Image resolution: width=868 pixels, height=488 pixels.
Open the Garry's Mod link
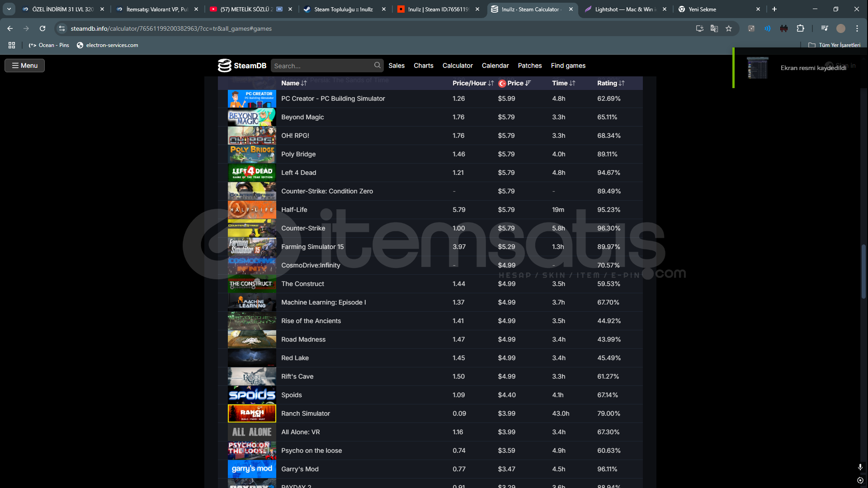point(300,469)
